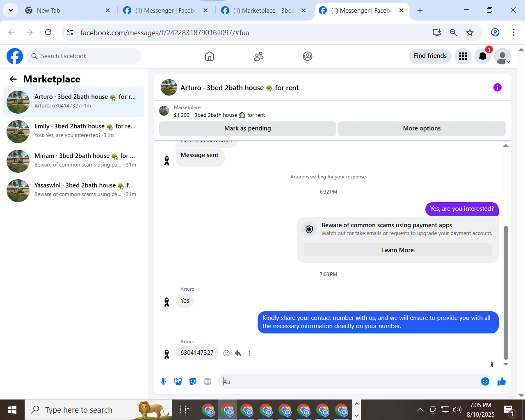This screenshot has height=420, width=525.
Task: Show hidden system tray icons
Action: tap(420, 410)
